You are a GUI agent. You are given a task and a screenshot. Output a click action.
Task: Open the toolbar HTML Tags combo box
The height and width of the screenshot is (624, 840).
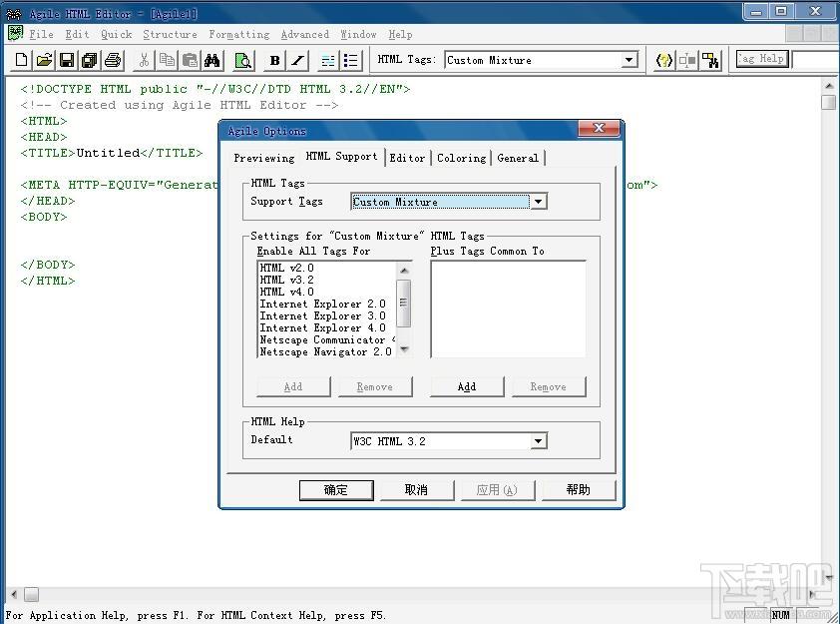click(542, 60)
